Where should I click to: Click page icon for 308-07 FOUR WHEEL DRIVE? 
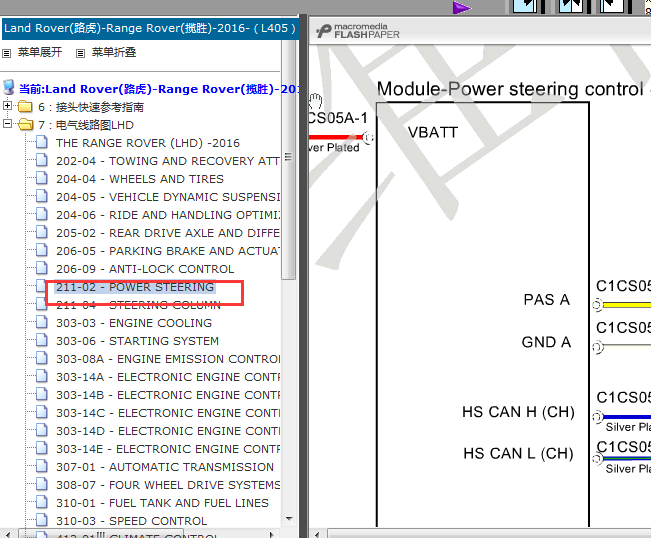(x=42, y=484)
